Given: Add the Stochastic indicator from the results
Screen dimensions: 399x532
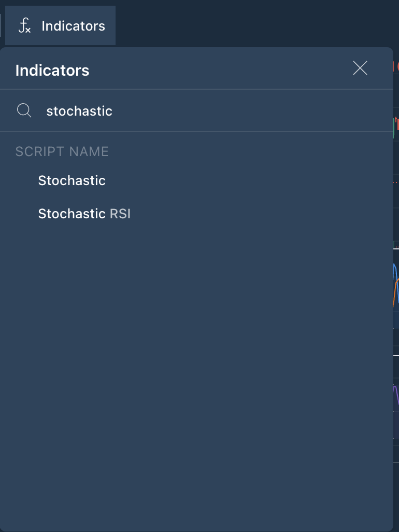Looking at the screenshot, I should tap(72, 180).
